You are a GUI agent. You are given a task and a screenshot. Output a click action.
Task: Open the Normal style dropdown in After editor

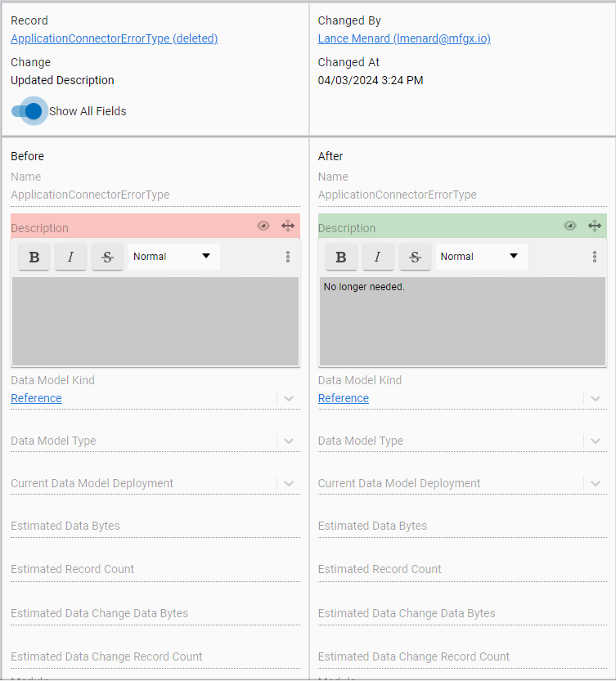(481, 257)
